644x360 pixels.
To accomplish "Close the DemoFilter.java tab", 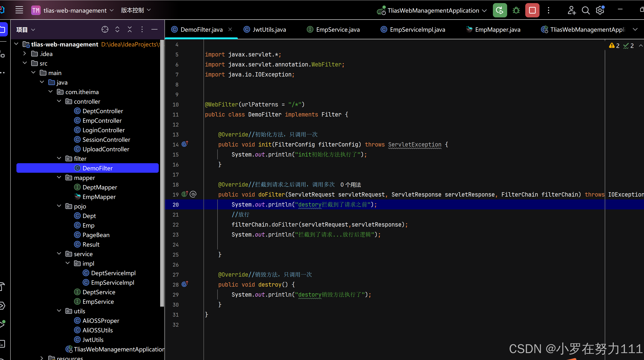I will click(x=230, y=30).
